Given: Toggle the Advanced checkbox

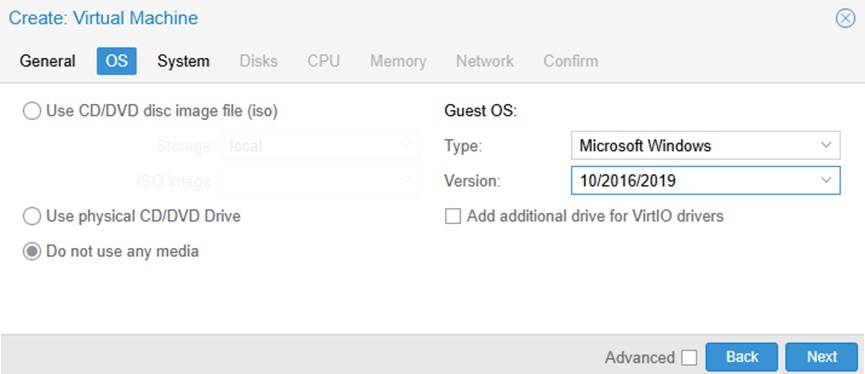Looking at the screenshot, I should tap(689, 357).
